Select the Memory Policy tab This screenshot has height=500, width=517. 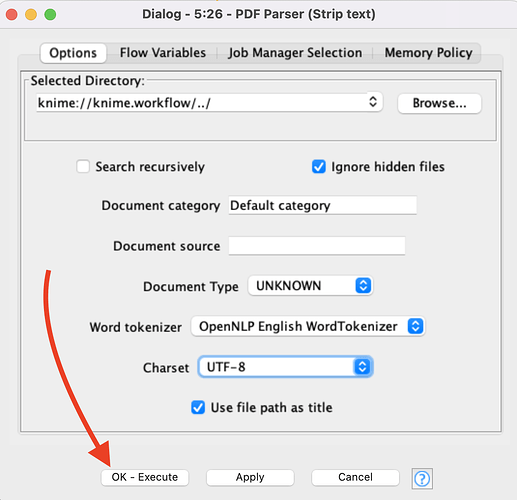tap(428, 53)
